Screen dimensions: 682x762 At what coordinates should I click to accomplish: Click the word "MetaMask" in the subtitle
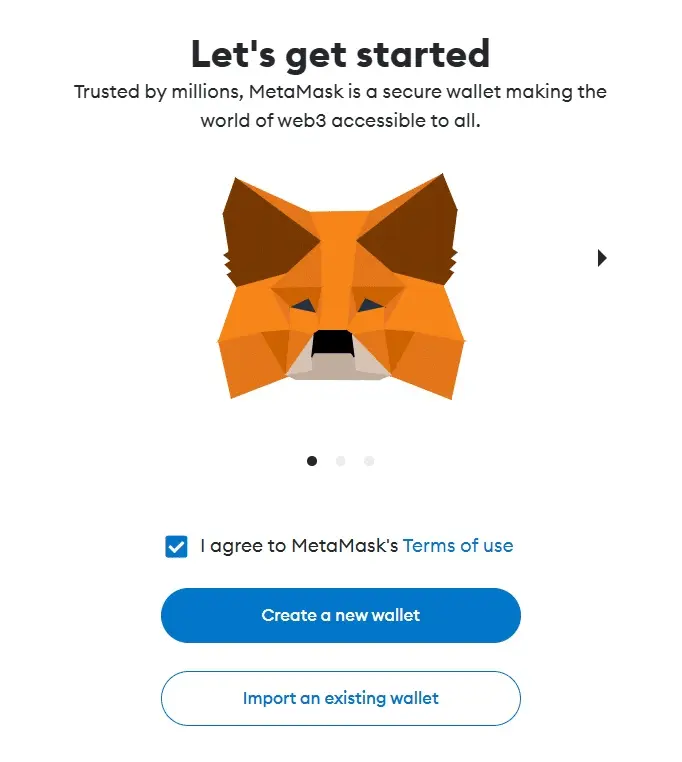[x=296, y=91]
